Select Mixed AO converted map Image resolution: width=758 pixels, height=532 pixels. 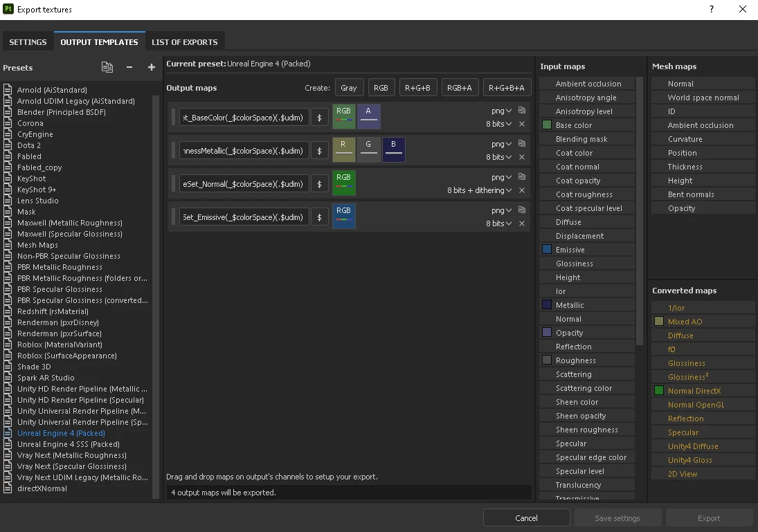(x=703, y=322)
